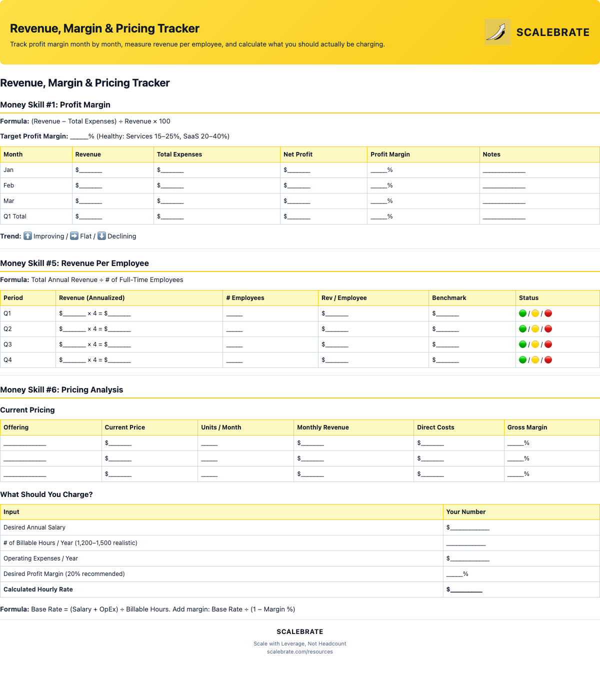This screenshot has height=700, width=600.
Task: Mark Q4 status red circle
Action: tap(548, 360)
